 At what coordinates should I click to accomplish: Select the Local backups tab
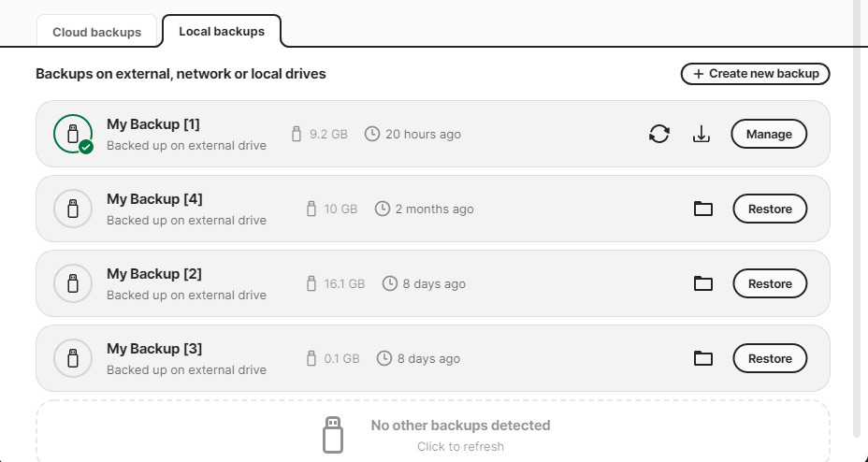(222, 32)
